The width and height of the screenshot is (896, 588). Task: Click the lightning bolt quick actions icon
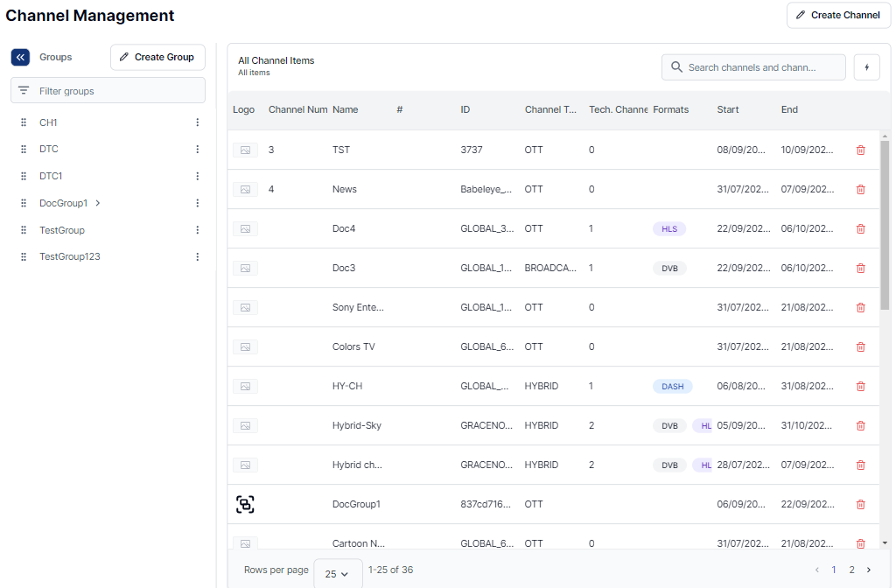click(x=867, y=67)
